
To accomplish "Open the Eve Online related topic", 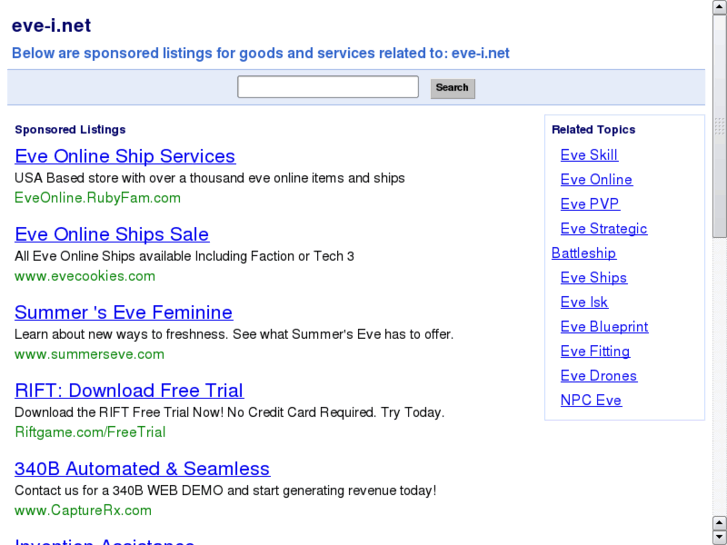I will (x=596, y=180).
